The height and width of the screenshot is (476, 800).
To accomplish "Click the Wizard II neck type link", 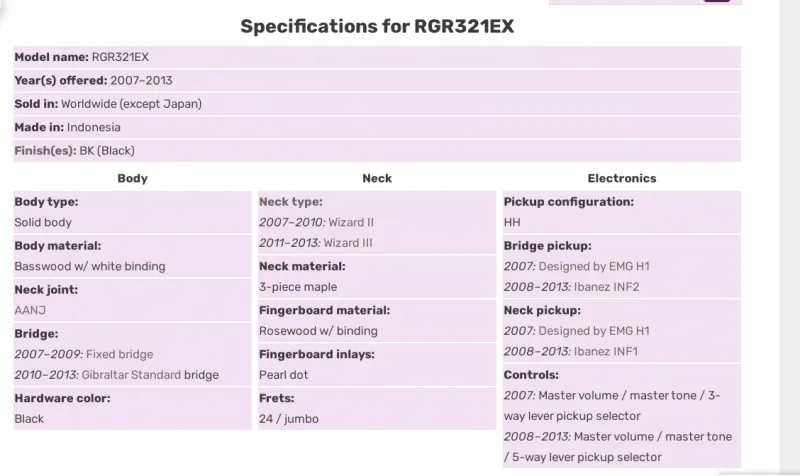I will (x=351, y=222).
